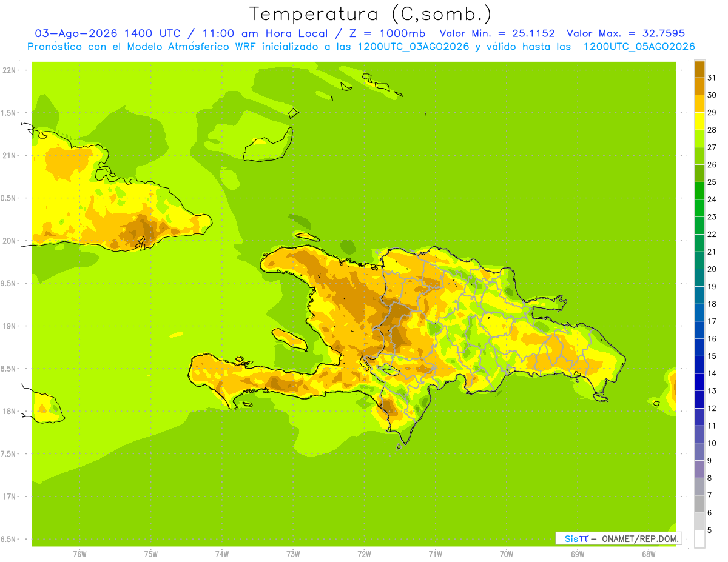Image resolution: width=728 pixels, height=562 pixels.
Task: Click the legend value "26"
Action: (x=712, y=164)
